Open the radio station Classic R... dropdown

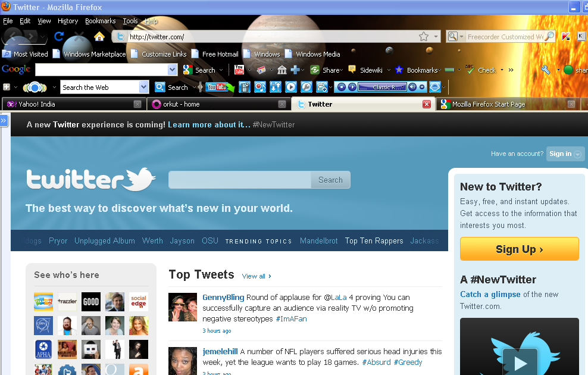(x=403, y=87)
